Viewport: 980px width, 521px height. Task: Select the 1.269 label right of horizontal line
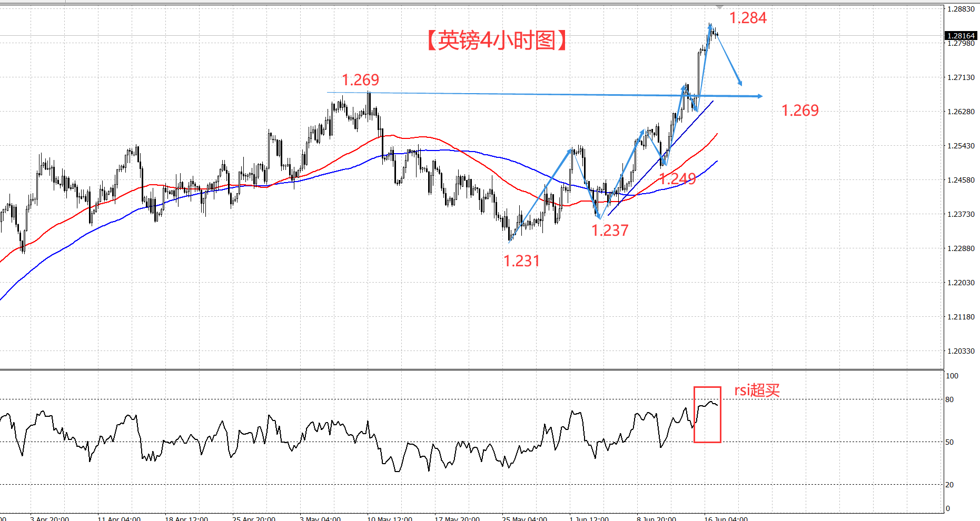[x=800, y=111]
